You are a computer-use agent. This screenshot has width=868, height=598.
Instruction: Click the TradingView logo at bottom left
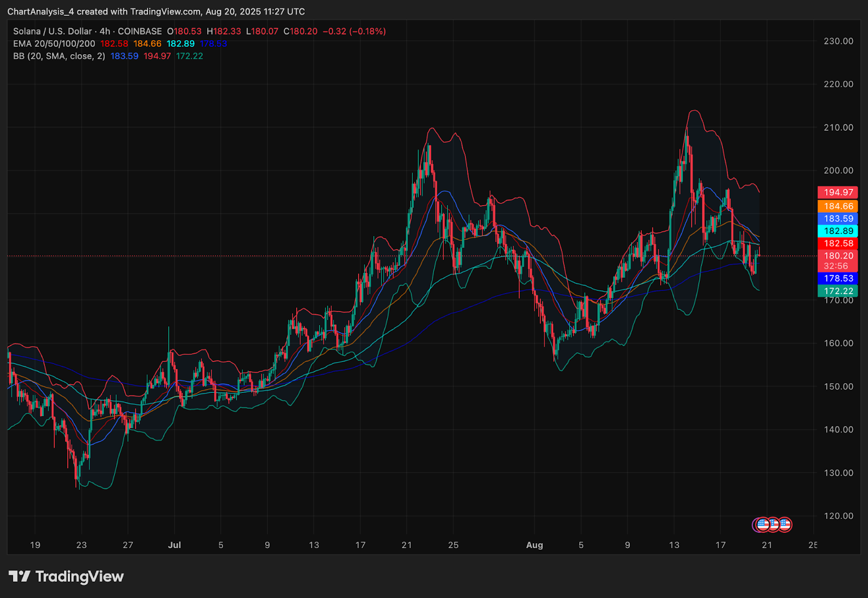tap(66, 576)
